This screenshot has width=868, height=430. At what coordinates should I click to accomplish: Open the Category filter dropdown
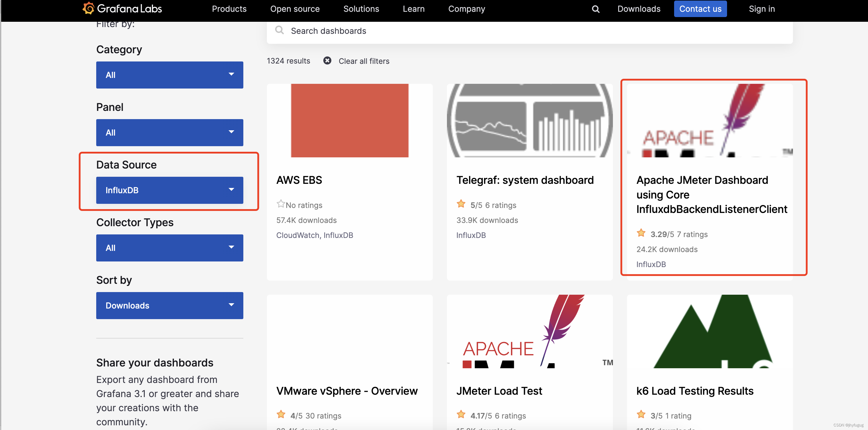point(169,75)
